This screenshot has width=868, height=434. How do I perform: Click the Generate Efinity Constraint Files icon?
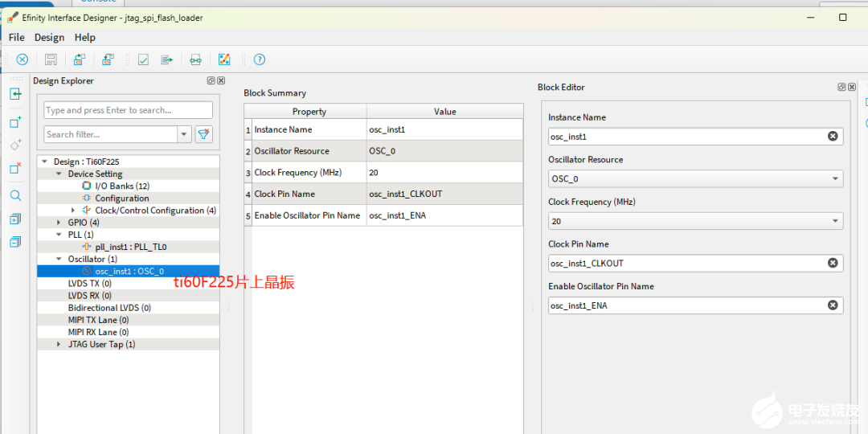(167, 59)
